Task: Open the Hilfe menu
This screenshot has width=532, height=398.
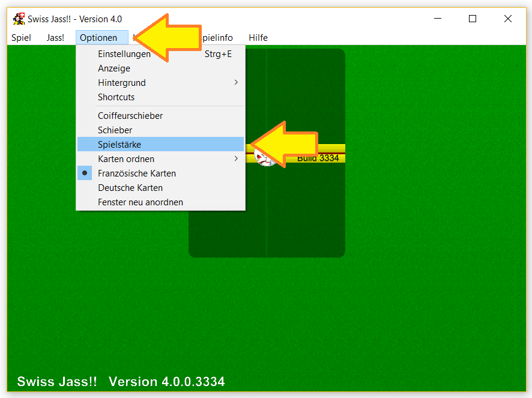Action: (258, 38)
